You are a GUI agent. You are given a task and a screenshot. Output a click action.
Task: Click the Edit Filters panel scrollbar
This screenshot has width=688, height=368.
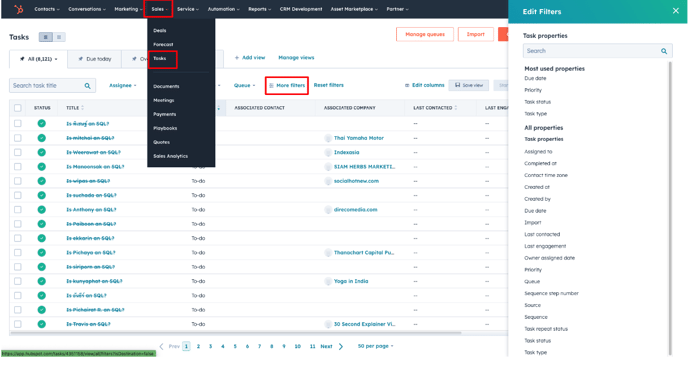(670, 208)
